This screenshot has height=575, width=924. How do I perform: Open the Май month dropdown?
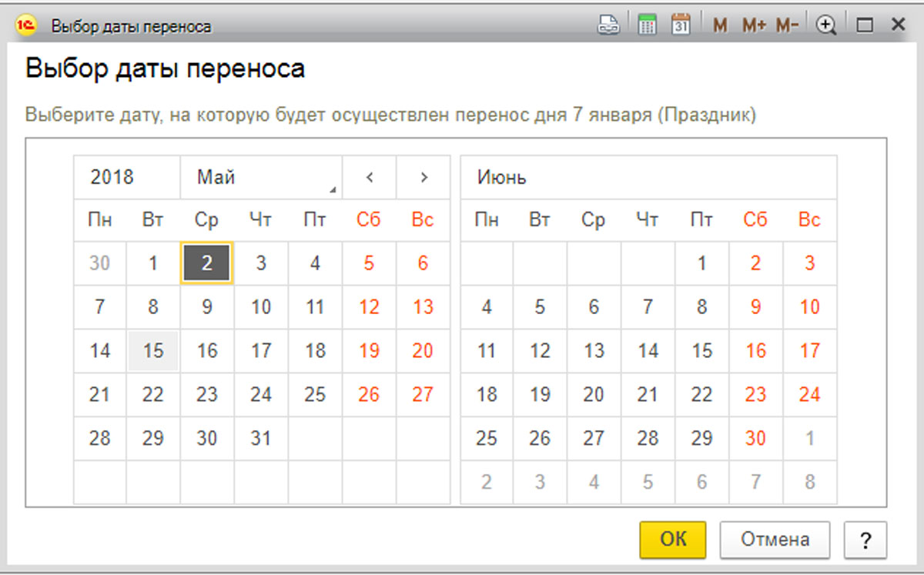[261, 177]
